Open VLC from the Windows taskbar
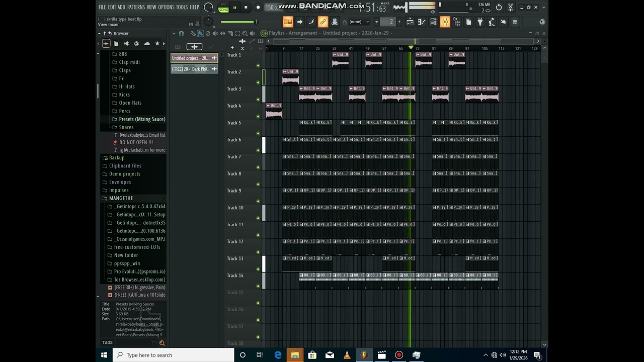 (x=347, y=355)
